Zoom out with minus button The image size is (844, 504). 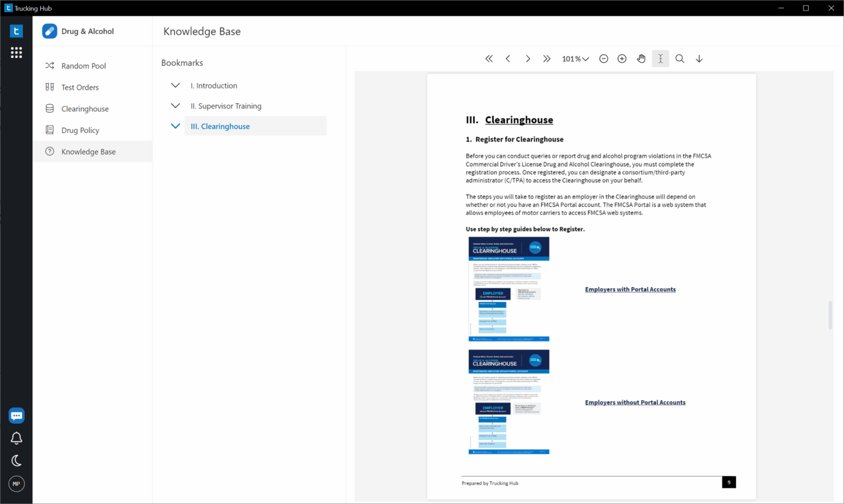[604, 59]
